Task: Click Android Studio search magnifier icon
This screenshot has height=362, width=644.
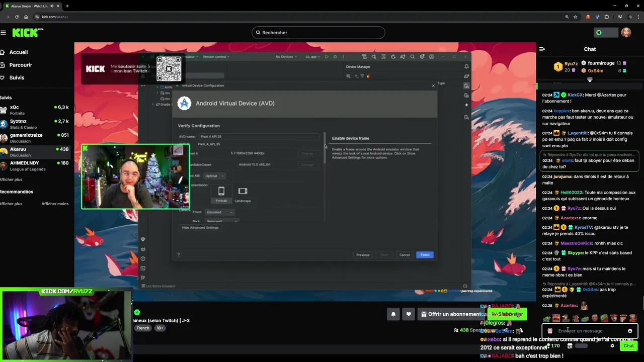Action: tap(412, 57)
